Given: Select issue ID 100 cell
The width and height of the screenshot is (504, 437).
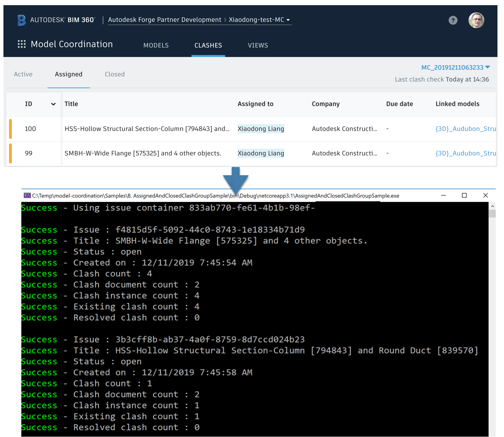Looking at the screenshot, I should click(30, 129).
